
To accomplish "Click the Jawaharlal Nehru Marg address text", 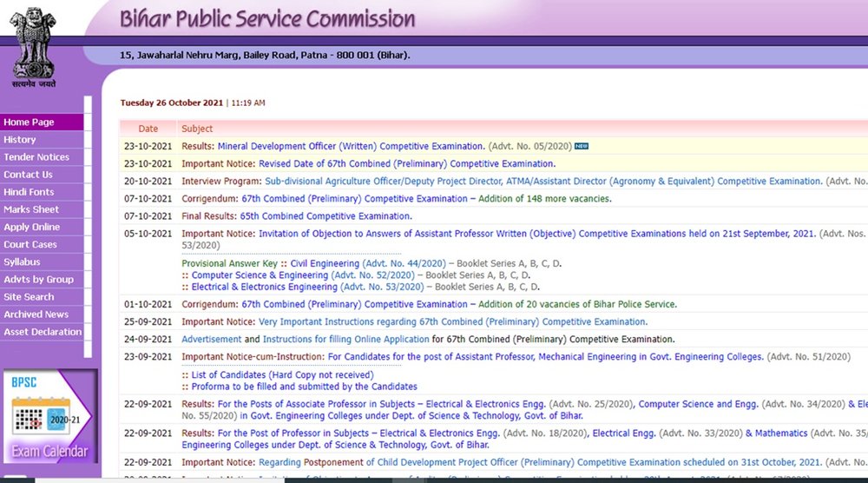I will click(265, 56).
